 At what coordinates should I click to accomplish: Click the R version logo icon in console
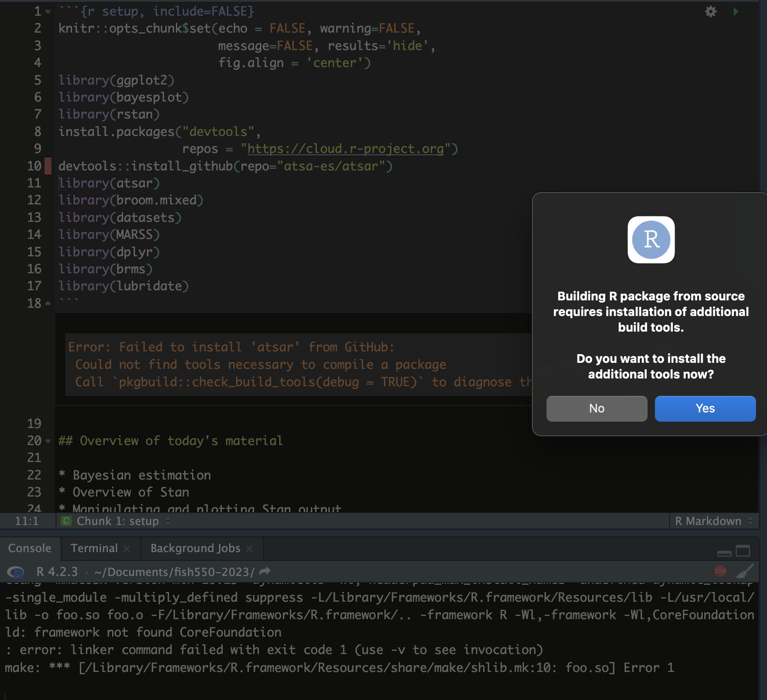click(x=16, y=572)
